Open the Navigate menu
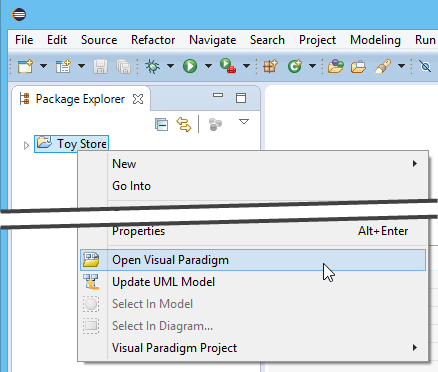This screenshot has height=372, width=438. coord(213,40)
